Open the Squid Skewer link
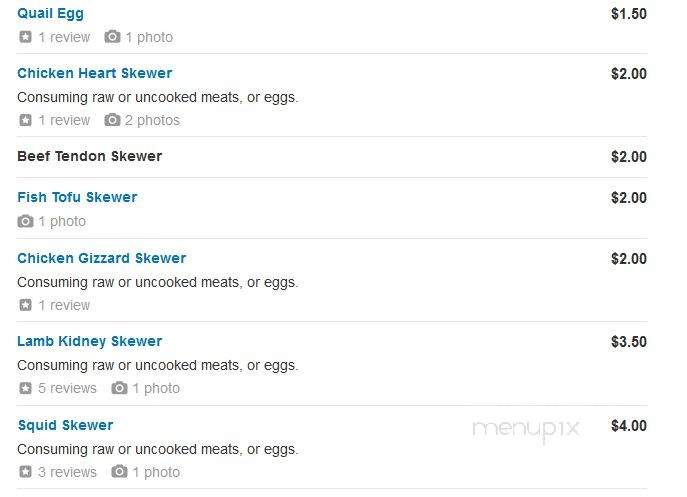Viewport: 687px width, 497px height. coord(66,425)
